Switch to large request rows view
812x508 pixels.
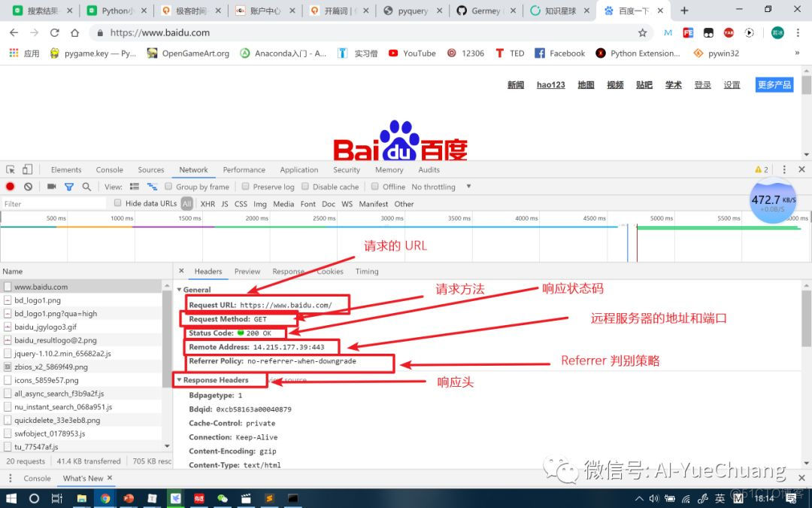[135, 187]
